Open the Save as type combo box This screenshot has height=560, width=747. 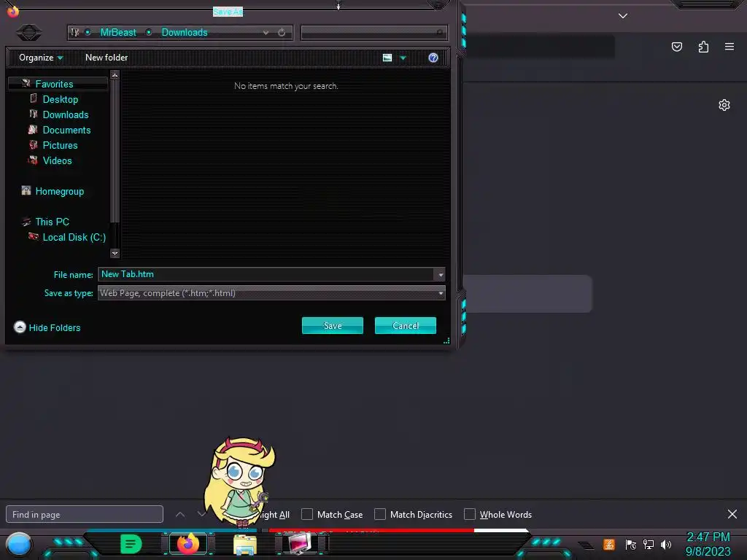click(271, 293)
